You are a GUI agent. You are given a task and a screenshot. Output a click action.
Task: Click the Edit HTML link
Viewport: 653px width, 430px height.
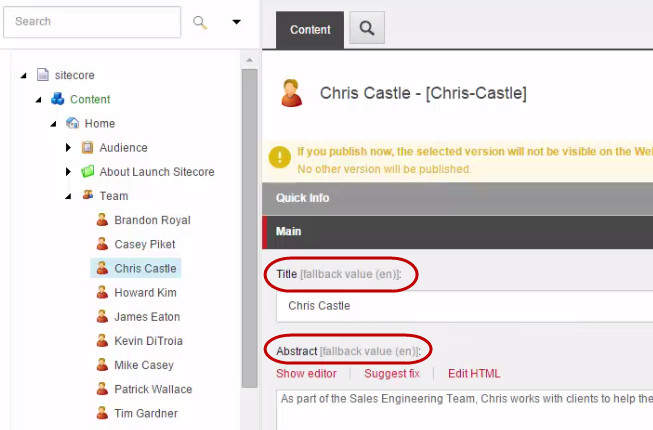(474, 374)
